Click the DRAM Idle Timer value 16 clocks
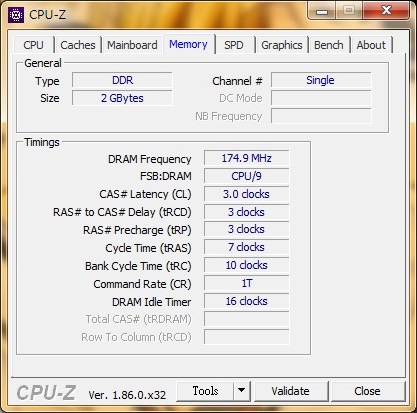Viewport: 417px width, 413px height. pyautogui.click(x=247, y=302)
